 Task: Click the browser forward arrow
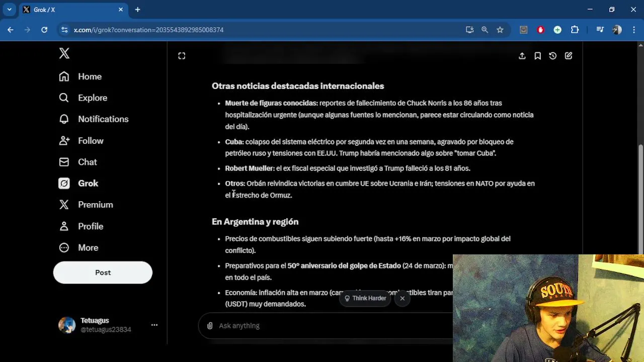pyautogui.click(x=27, y=30)
